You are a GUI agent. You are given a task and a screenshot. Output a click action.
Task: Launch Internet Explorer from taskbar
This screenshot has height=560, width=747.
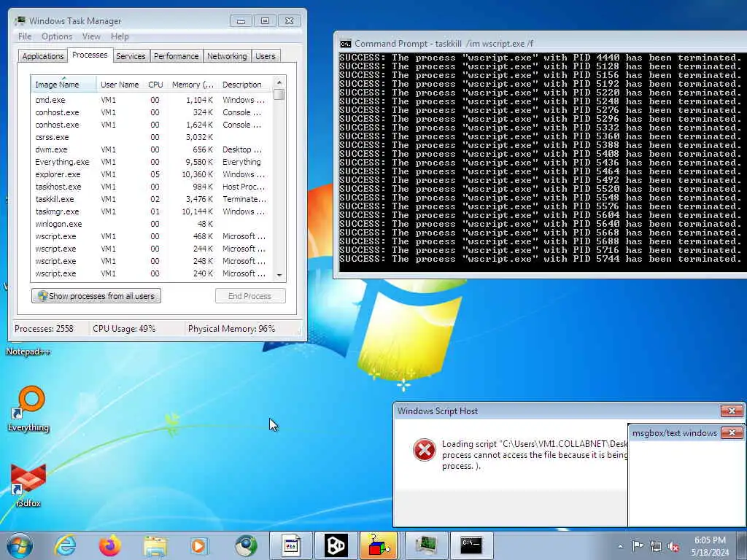tap(65, 545)
